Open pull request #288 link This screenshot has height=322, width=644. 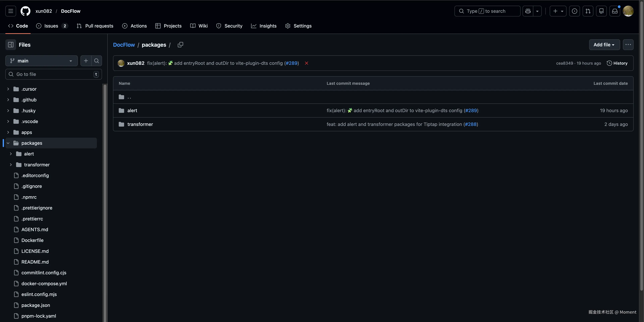tap(470, 124)
